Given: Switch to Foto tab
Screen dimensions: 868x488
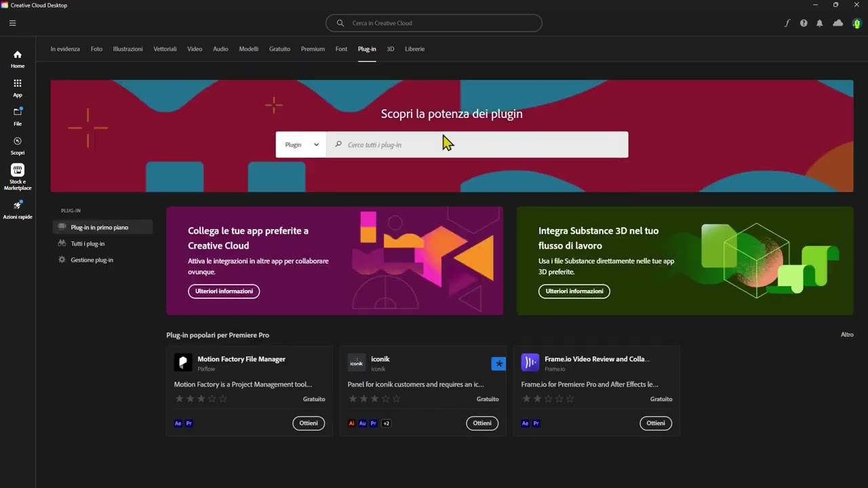Looking at the screenshot, I should (96, 49).
